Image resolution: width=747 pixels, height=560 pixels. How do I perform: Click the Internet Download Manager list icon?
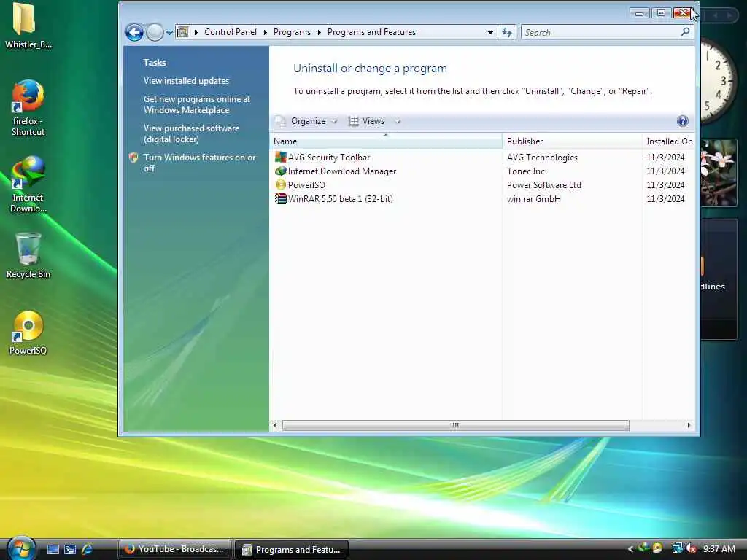tap(281, 171)
